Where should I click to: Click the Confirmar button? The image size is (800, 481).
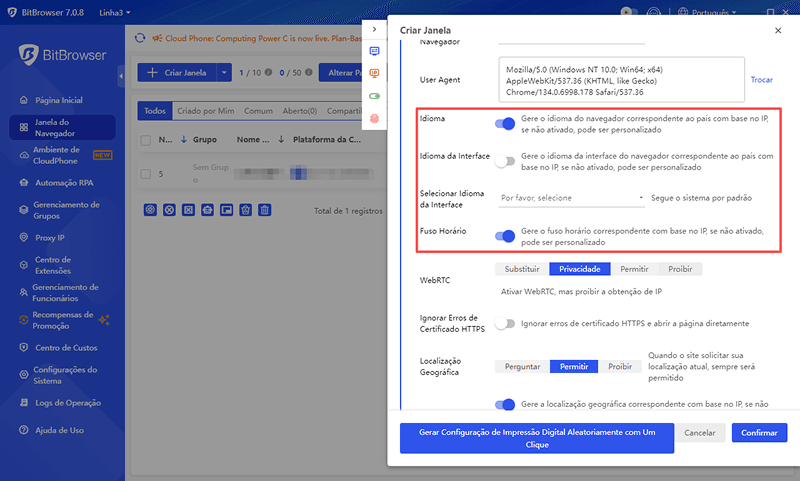[759, 433]
